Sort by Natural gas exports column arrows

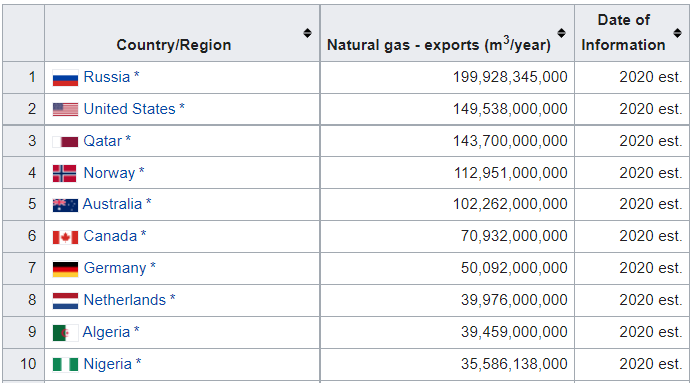(561, 33)
